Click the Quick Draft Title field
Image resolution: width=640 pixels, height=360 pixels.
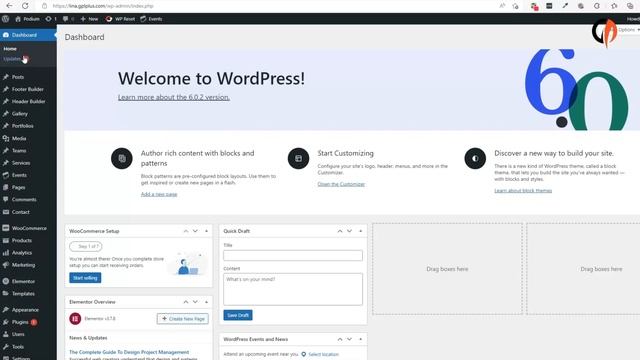[x=293, y=256]
